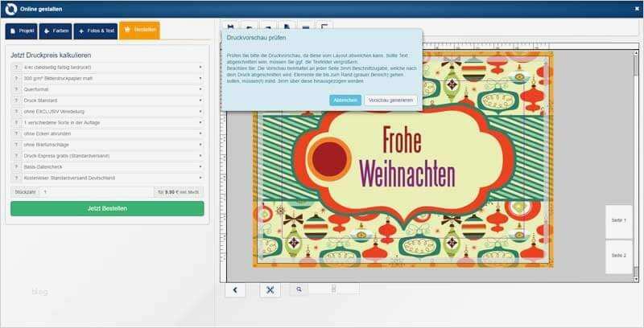Open the Fotos & Text tab
The image size is (644, 328).
tap(96, 31)
